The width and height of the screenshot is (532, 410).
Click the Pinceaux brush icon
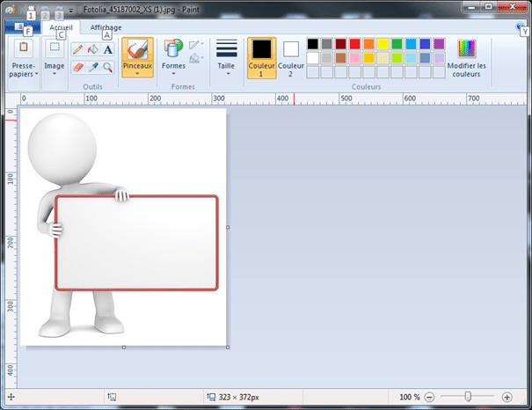[x=136, y=49]
